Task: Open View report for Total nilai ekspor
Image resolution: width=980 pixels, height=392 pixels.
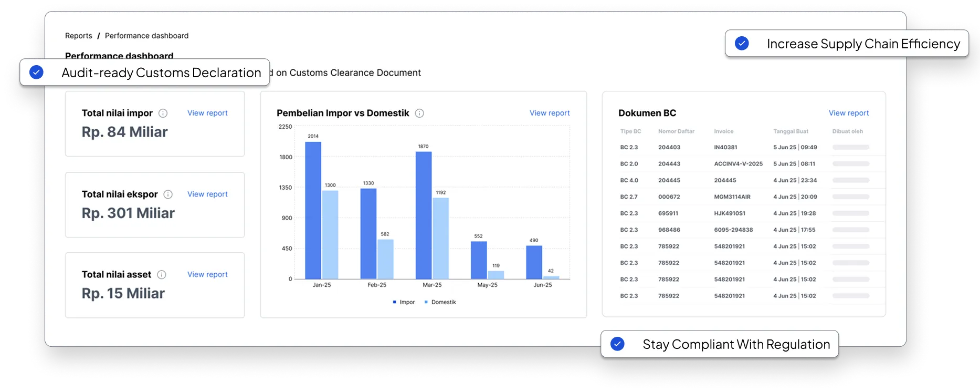Action: click(207, 194)
